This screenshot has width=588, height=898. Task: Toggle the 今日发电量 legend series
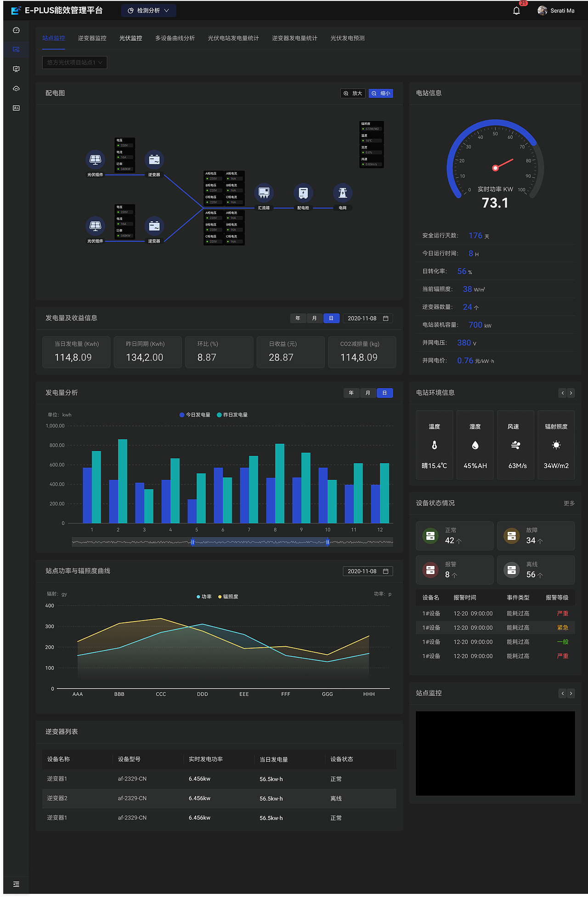coord(195,415)
